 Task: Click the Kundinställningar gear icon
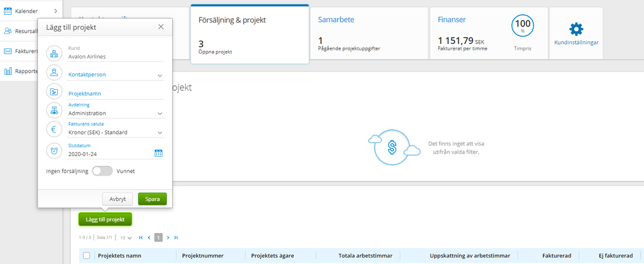click(576, 29)
